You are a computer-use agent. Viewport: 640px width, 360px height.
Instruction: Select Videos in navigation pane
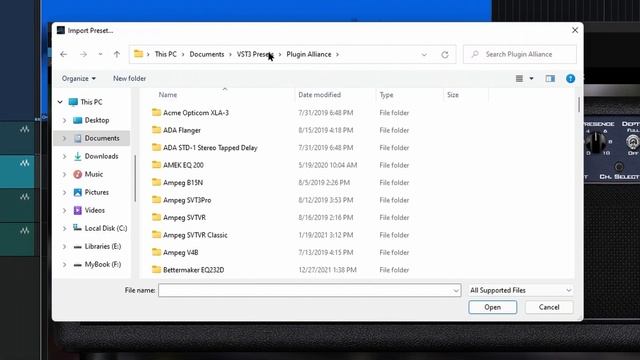(95, 210)
